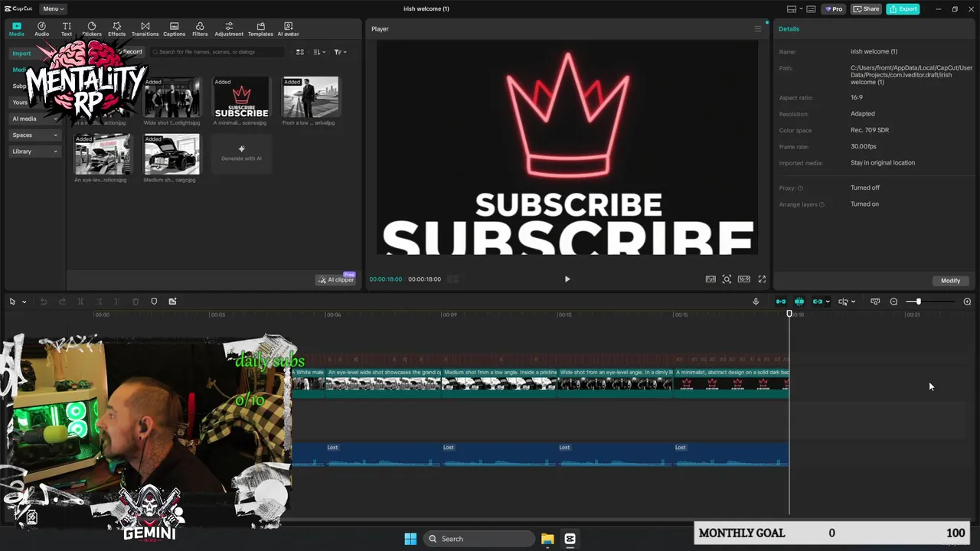Click the Export button
This screenshot has width=980, height=551.
coord(903,9)
